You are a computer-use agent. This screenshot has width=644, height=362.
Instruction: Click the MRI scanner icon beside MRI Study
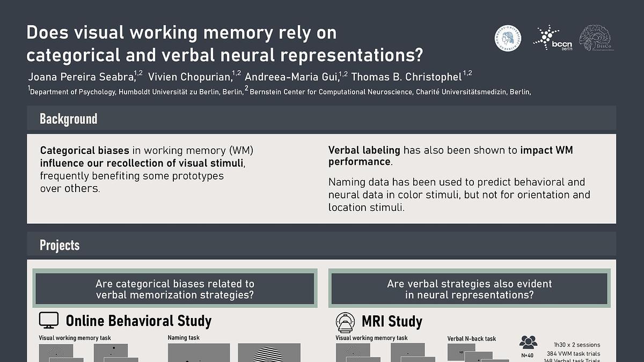pos(345,322)
